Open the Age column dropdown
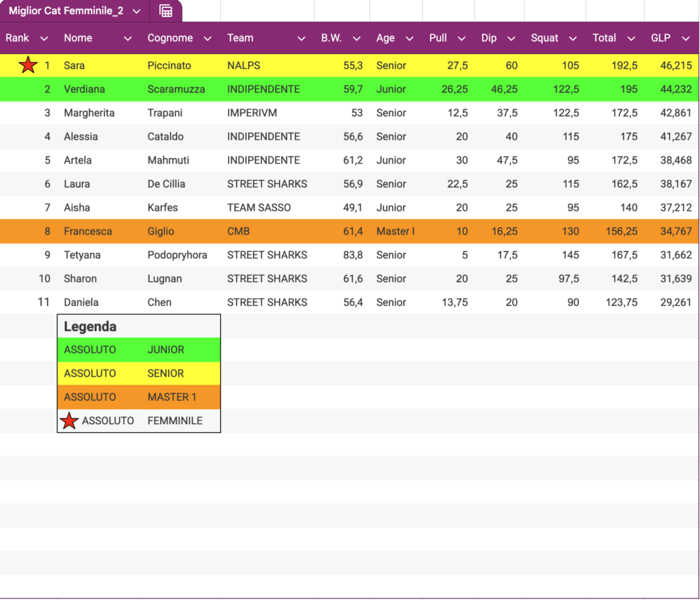700x600 pixels. click(409, 38)
